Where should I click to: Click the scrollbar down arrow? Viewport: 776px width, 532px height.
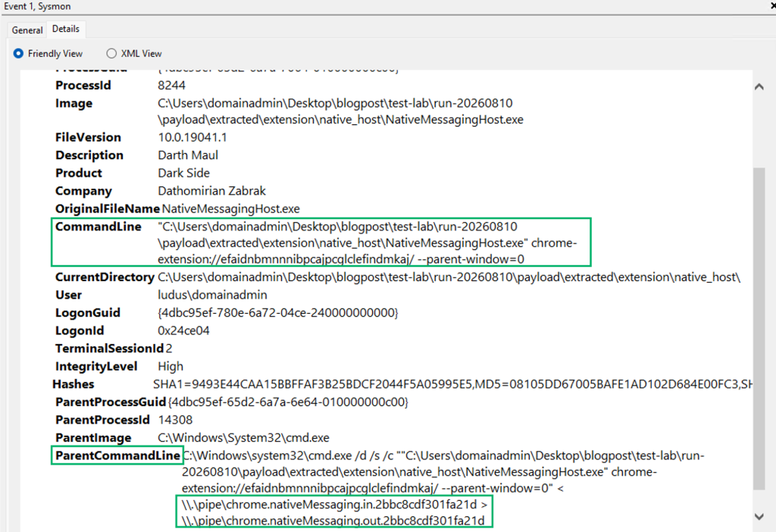click(759, 516)
